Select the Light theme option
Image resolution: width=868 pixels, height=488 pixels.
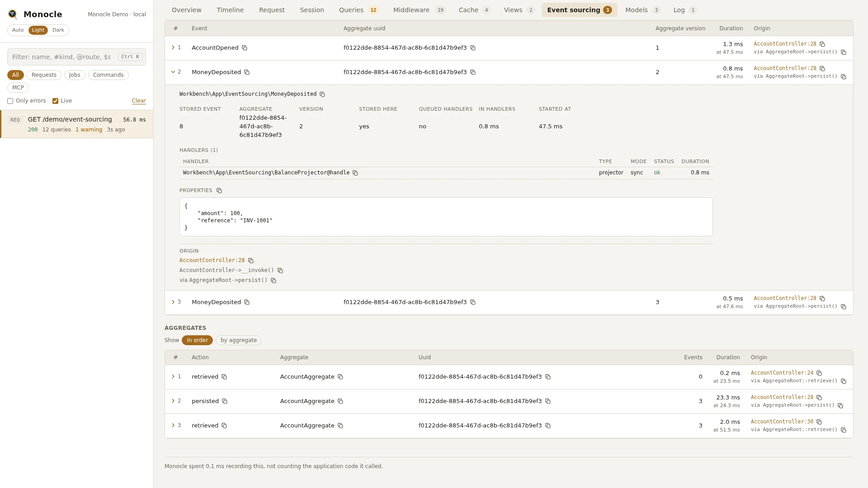coord(38,30)
